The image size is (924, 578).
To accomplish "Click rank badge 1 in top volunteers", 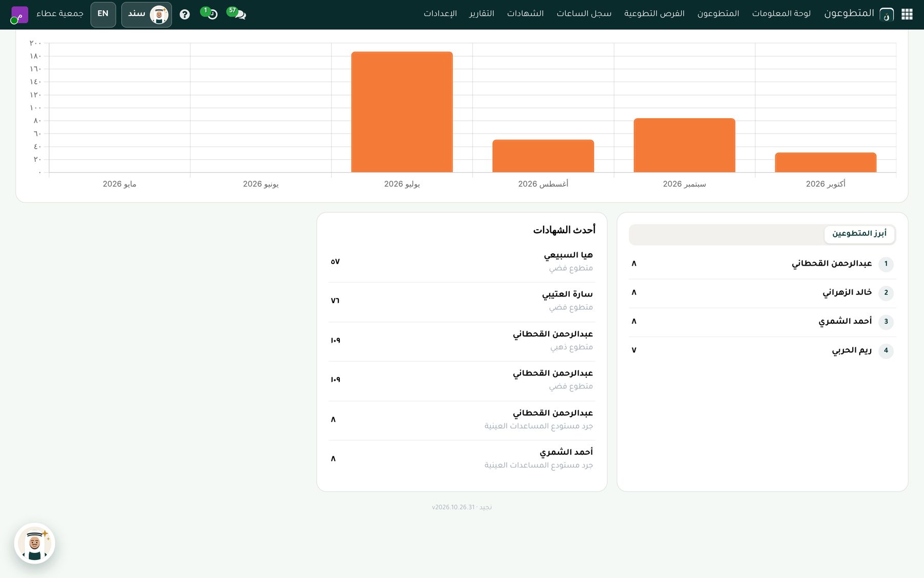I will (x=886, y=264).
